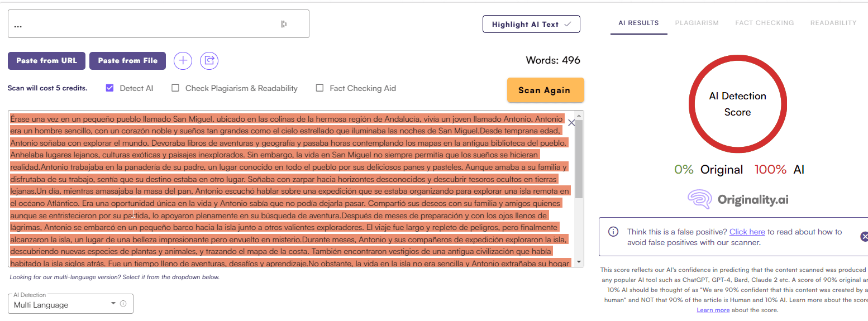Click the text area vertical scrollbar thumb

(579, 159)
